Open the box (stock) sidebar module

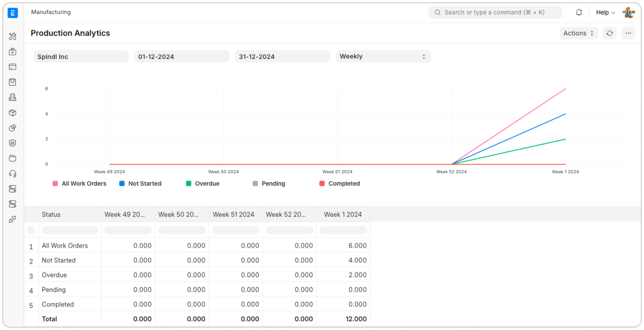[x=13, y=113]
